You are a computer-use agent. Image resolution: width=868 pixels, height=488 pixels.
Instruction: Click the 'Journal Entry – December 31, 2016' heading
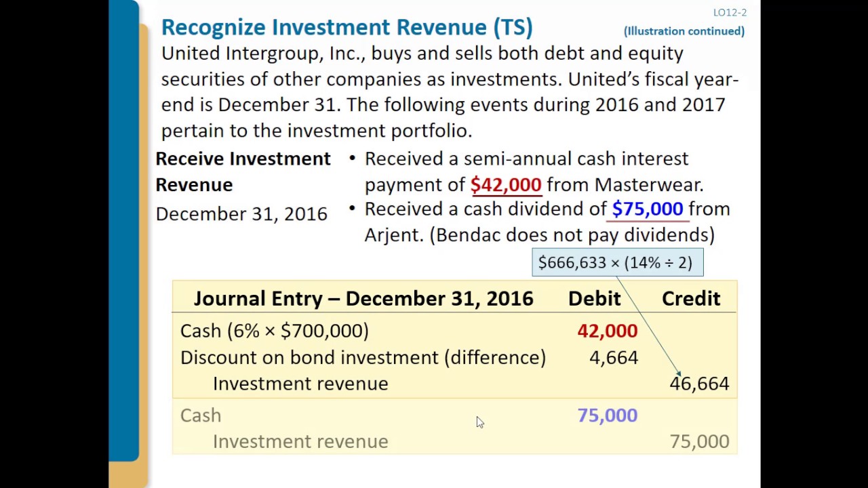363,299
